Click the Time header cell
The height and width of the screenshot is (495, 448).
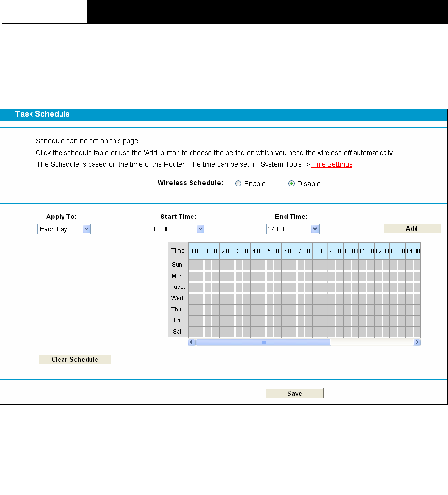178,250
